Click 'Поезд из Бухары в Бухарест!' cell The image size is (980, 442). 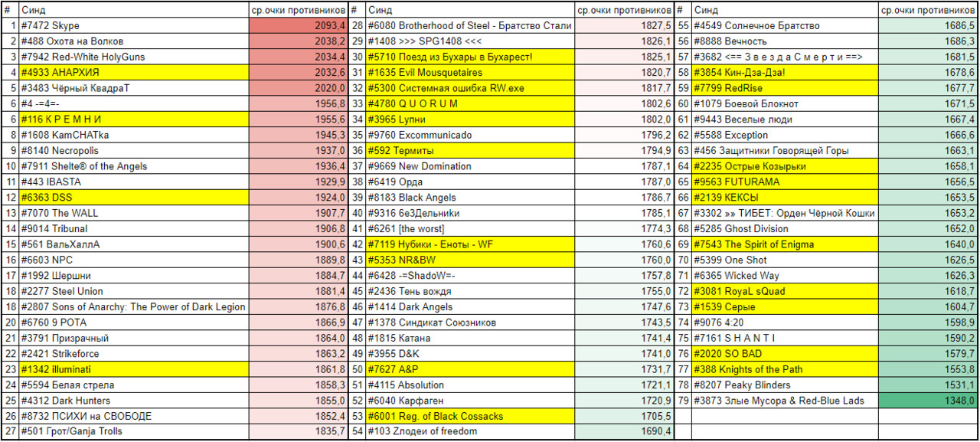(x=469, y=57)
